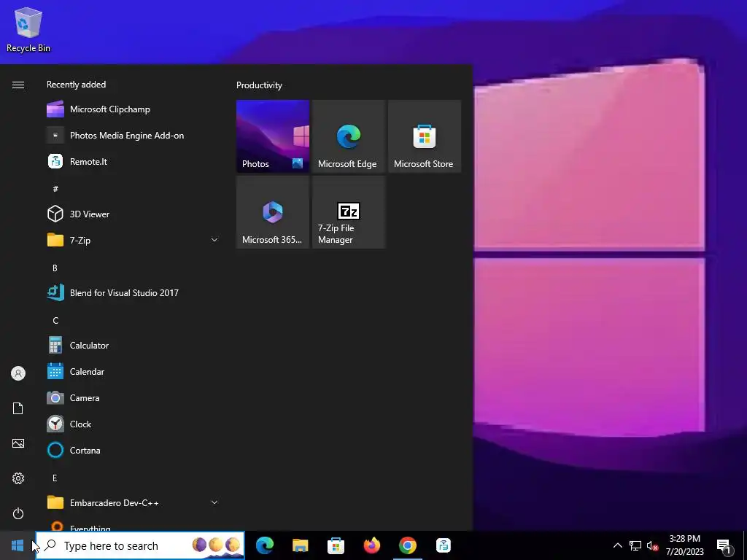This screenshot has height=560, width=747.
Task: Launch Firefox from the taskbar
Action: tap(371, 545)
